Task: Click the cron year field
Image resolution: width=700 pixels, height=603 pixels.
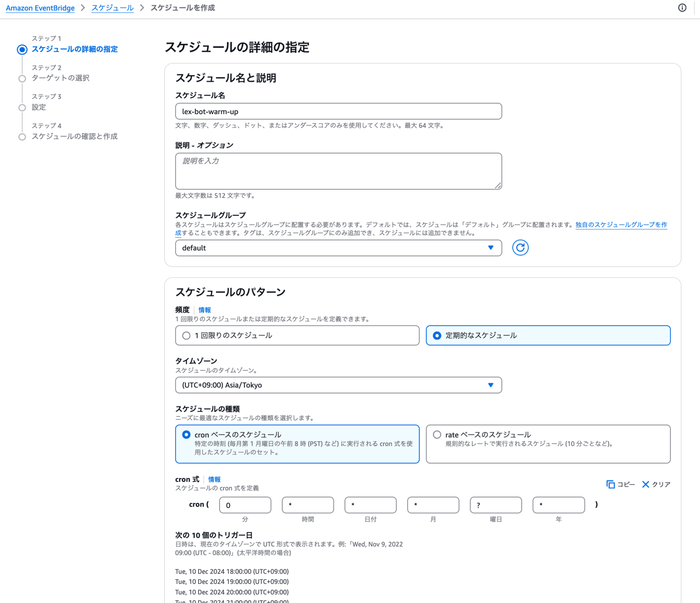Action: pyautogui.click(x=559, y=505)
